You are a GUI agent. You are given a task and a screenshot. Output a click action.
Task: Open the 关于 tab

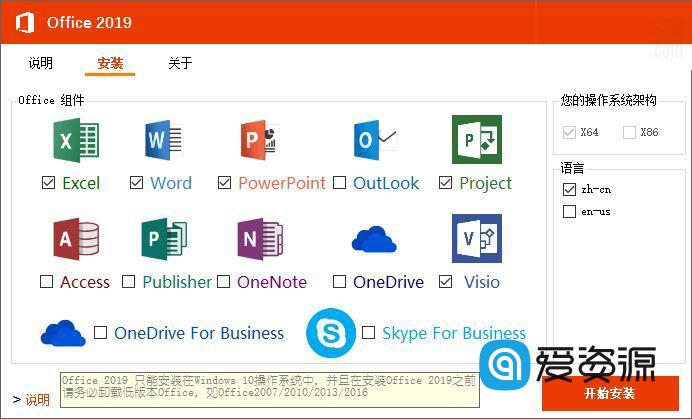tap(180, 63)
